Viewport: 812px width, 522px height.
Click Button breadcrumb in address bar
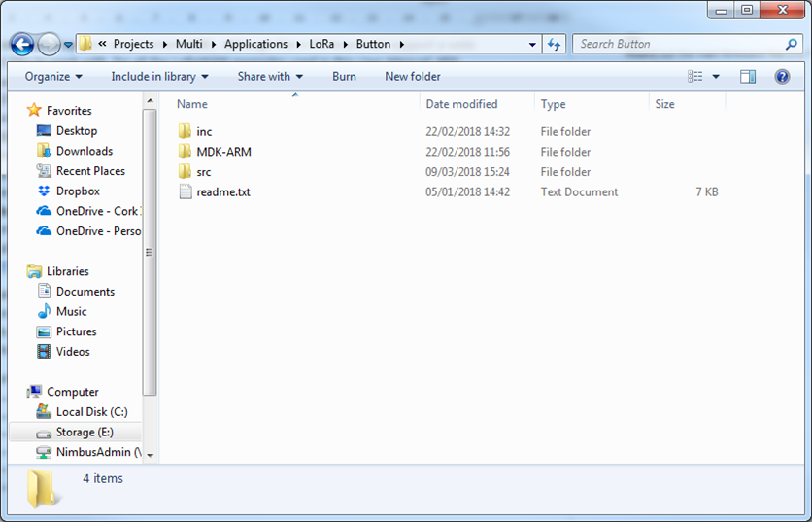(x=373, y=44)
